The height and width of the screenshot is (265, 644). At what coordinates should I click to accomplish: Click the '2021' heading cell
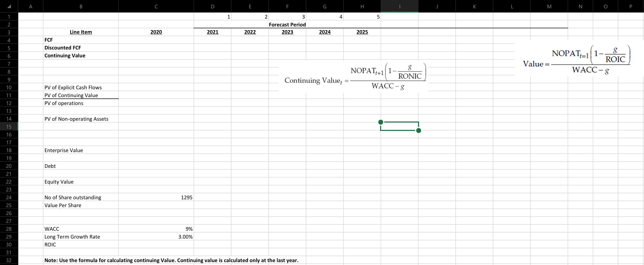[x=212, y=32]
